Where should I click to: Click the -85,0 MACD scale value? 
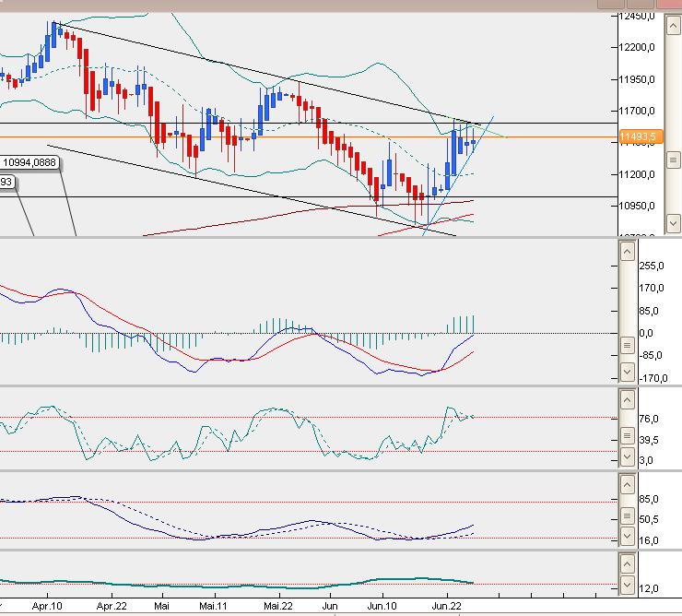click(x=651, y=355)
